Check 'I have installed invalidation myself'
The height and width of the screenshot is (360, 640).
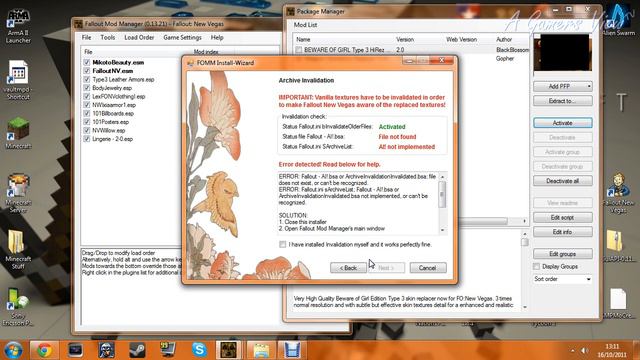pos(282,244)
